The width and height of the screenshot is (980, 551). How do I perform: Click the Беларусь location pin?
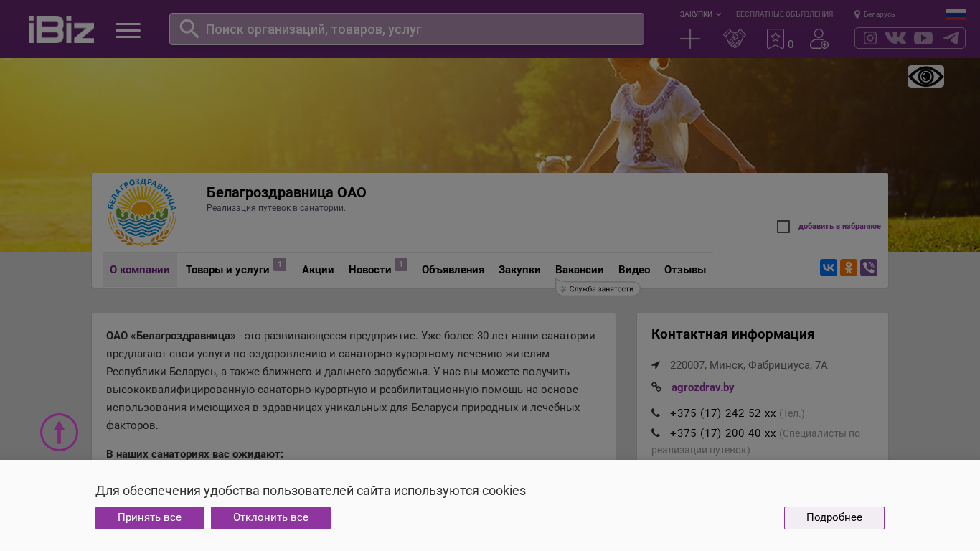click(x=857, y=14)
